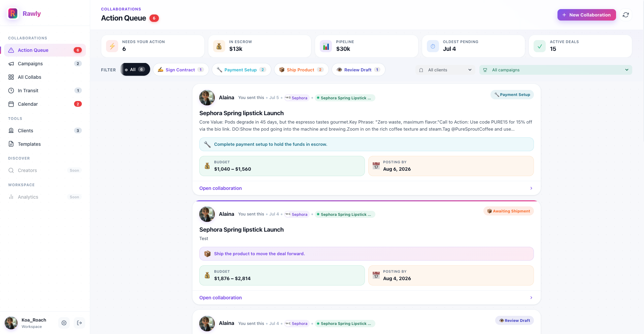This screenshot has width=644, height=334.
Task: Click the package icon in ship product notice
Action: pyautogui.click(x=207, y=254)
